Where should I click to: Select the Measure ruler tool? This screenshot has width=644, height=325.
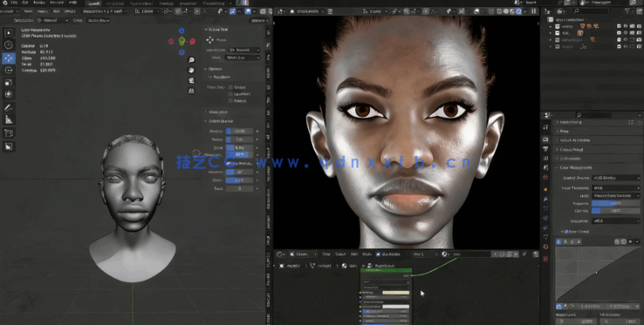coord(8,120)
